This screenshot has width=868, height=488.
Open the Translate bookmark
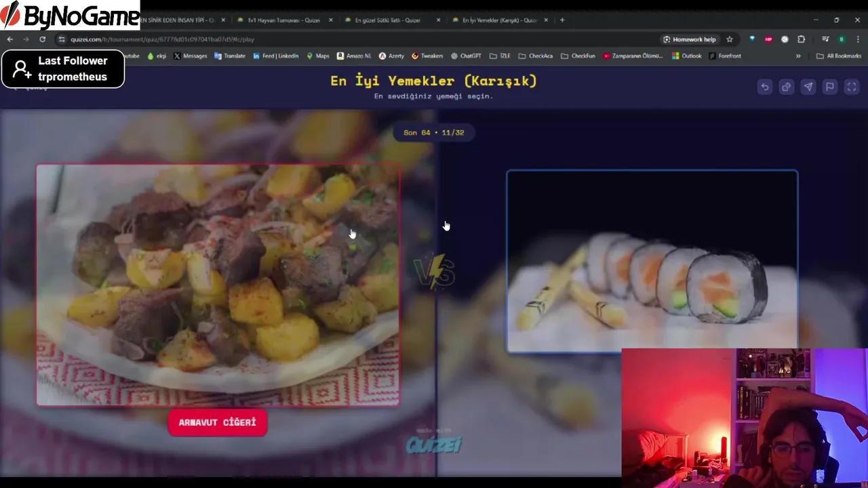[230, 56]
